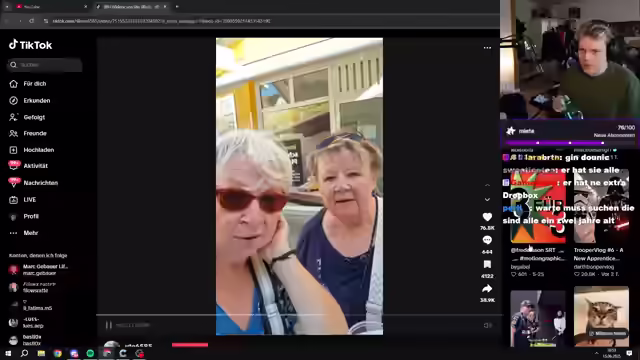Open the TrooperVlog #6 video thumbnail
This screenshot has height=360, width=640.
tap(601, 207)
